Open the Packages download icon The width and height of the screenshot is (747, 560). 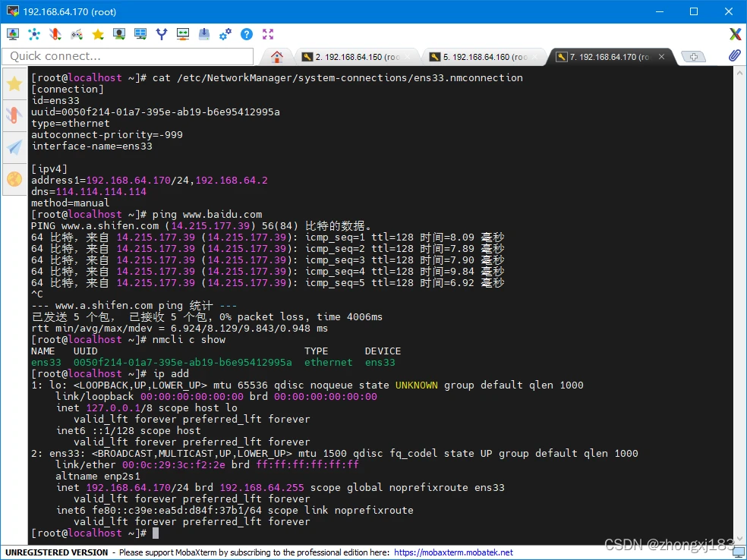click(x=204, y=34)
